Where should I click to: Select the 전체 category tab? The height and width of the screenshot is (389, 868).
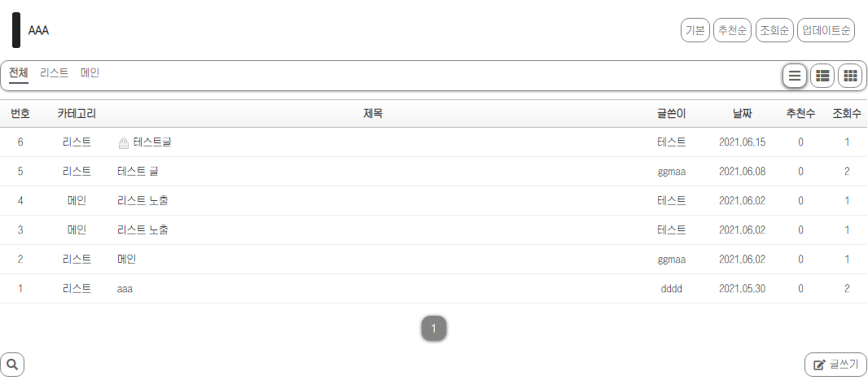click(19, 73)
